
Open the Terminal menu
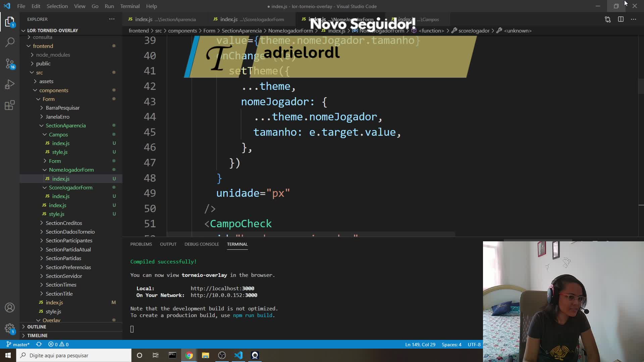tap(130, 6)
